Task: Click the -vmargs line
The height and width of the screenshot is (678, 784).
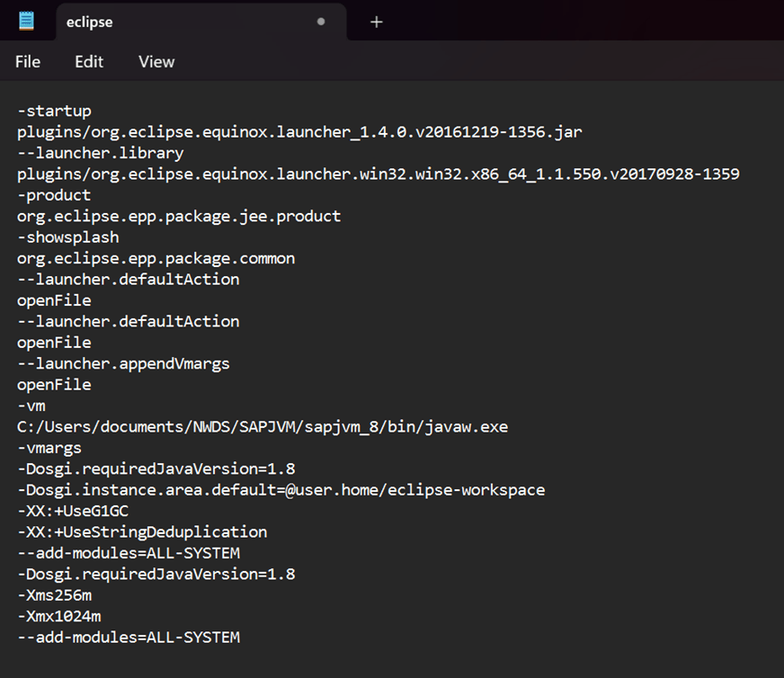Action: click(49, 448)
